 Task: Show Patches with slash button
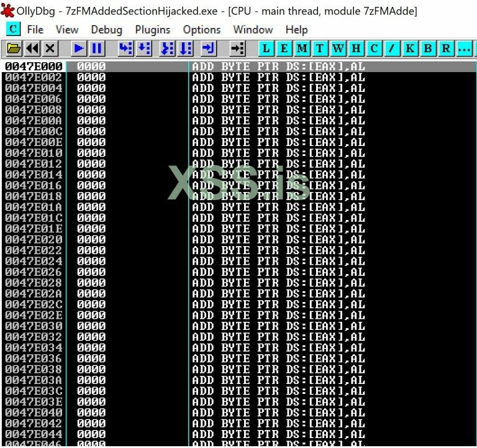(392, 48)
